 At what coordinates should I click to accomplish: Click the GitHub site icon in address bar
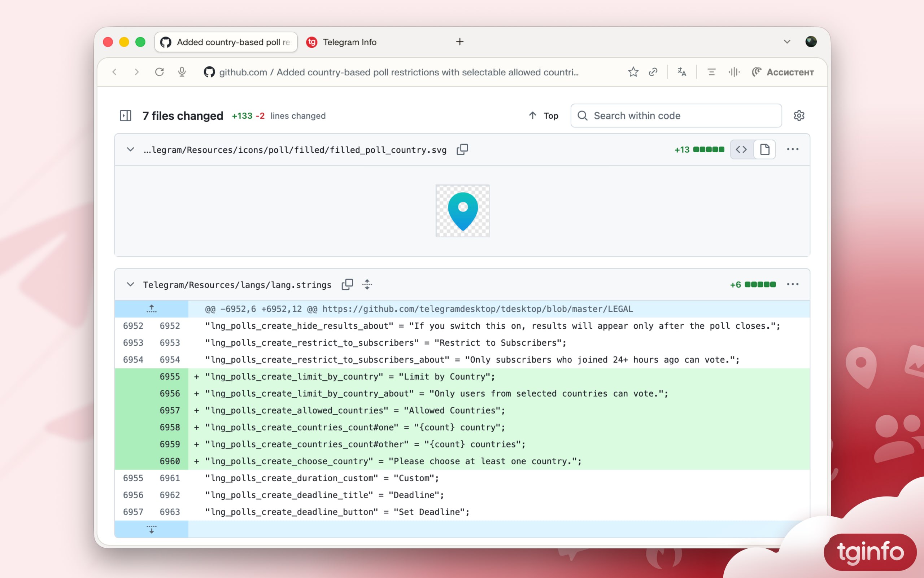tap(209, 72)
